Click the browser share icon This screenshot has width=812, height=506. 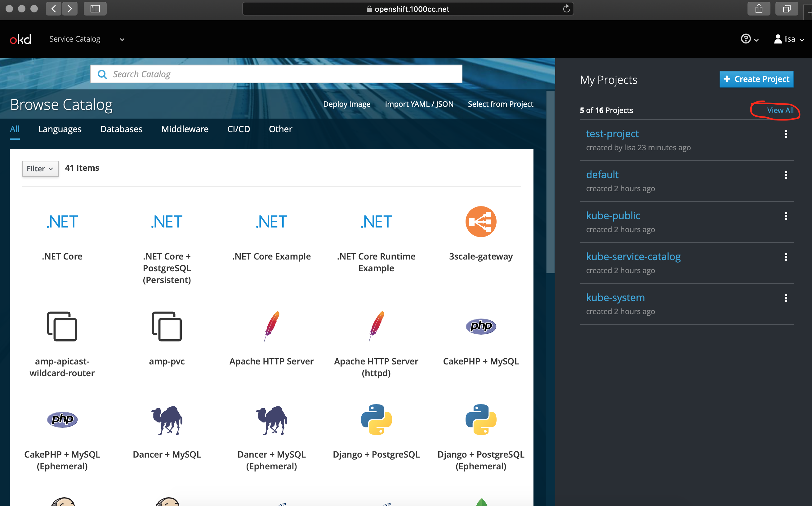(x=759, y=9)
